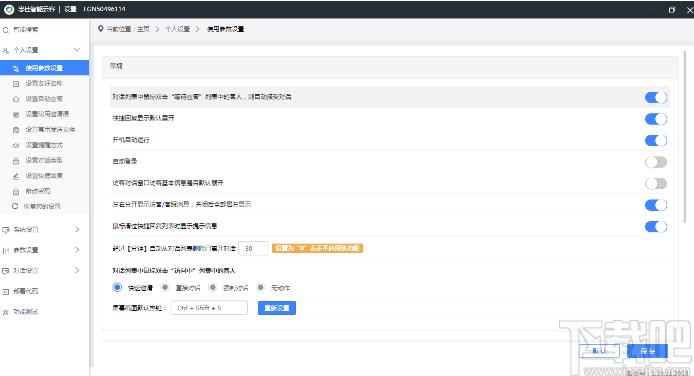Click the 常规 section header
Viewport: 694px width, 376px height.
pos(390,66)
